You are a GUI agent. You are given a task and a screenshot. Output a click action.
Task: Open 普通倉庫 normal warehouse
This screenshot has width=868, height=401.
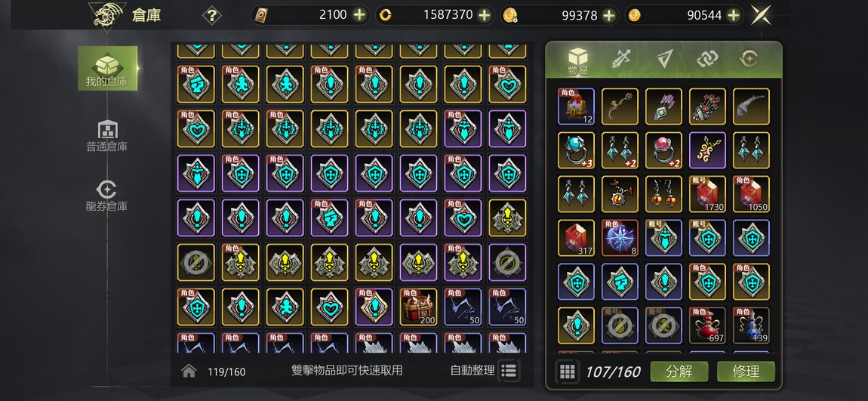[x=107, y=136]
